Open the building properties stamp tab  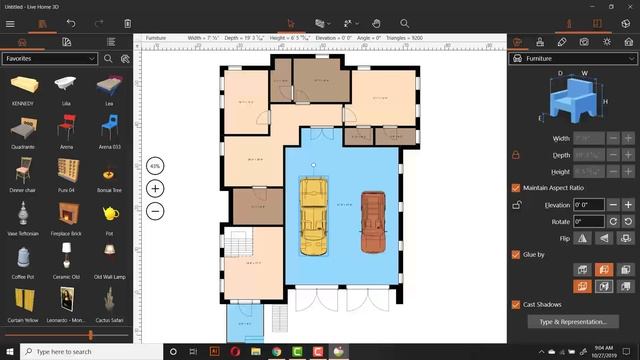(x=540, y=42)
